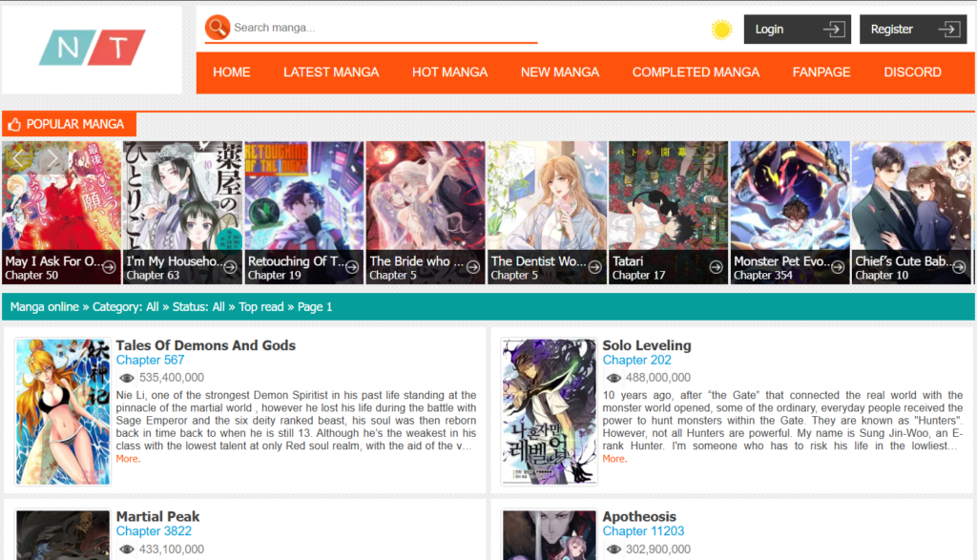Click Top read breadcrumb
The image size is (977, 560).
[261, 307]
